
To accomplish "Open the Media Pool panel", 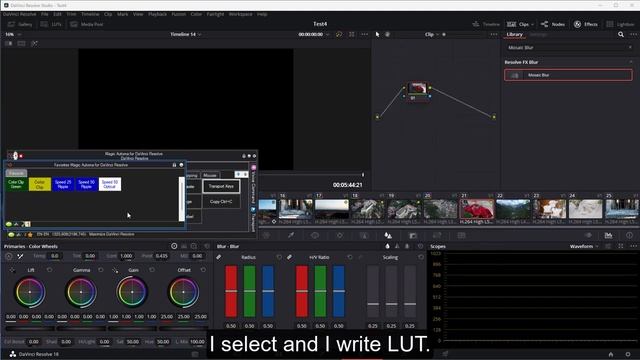I will tap(87, 24).
